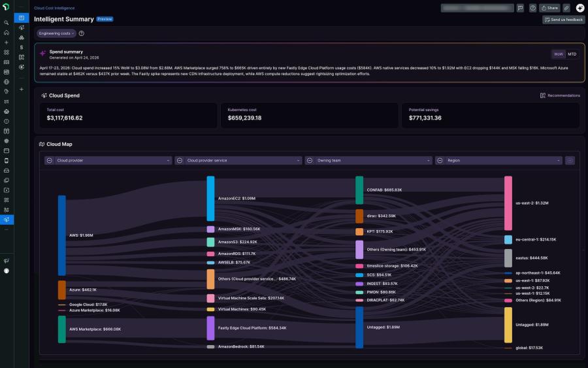Select the Google Cloud: $17.8K label

coord(88,305)
